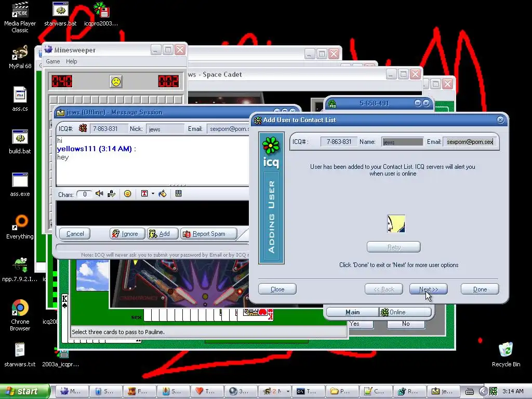The width and height of the screenshot is (532, 399).
Task: Click ICQ flower tray icon
Action: tap(494, 391)
